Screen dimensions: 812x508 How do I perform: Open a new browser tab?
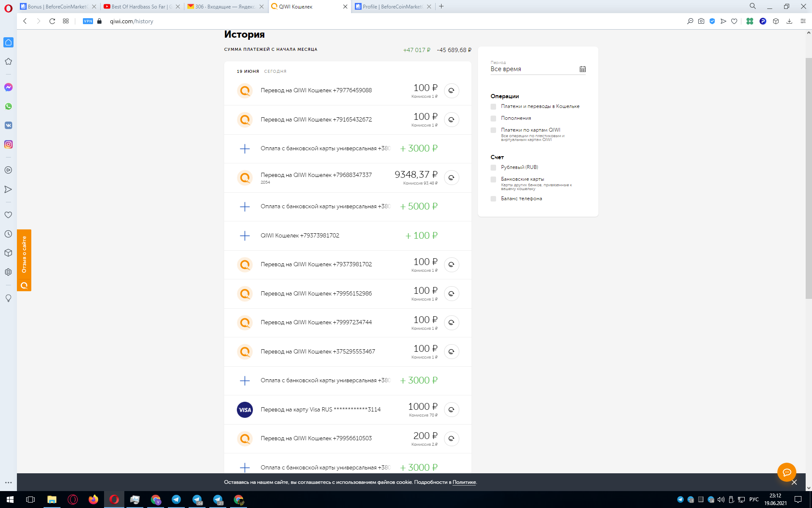441,6
